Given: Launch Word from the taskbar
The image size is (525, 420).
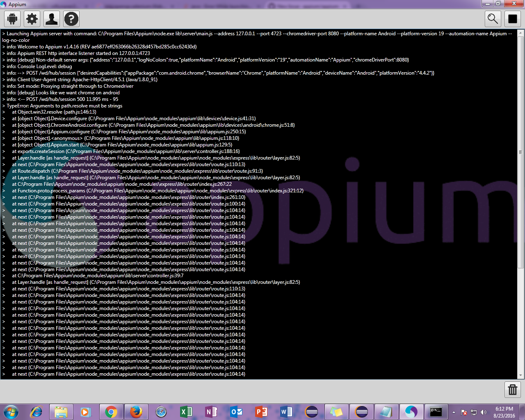Looking at the screenshot, I should tap(286, 412).
